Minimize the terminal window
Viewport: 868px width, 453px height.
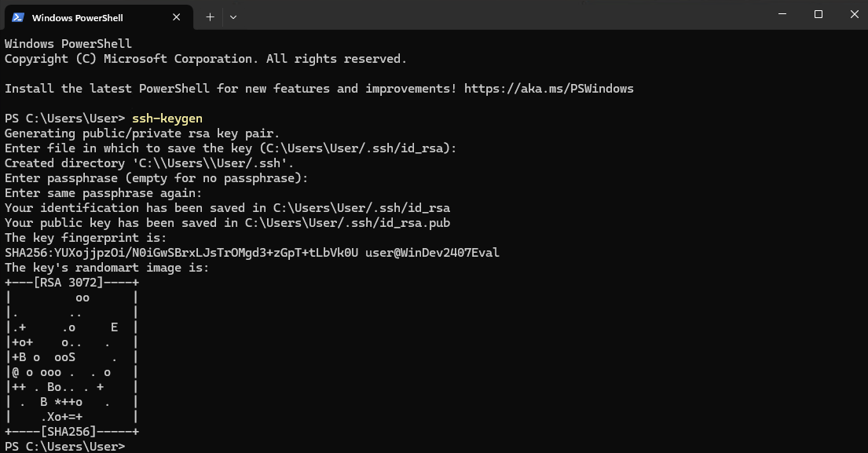(x=782, y=14)
